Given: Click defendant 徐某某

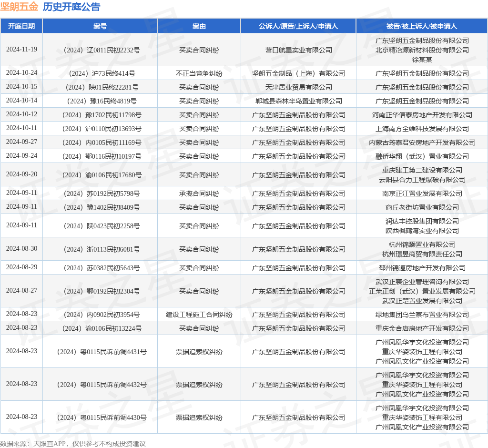Looking at the screenshot, I should 422,60.
